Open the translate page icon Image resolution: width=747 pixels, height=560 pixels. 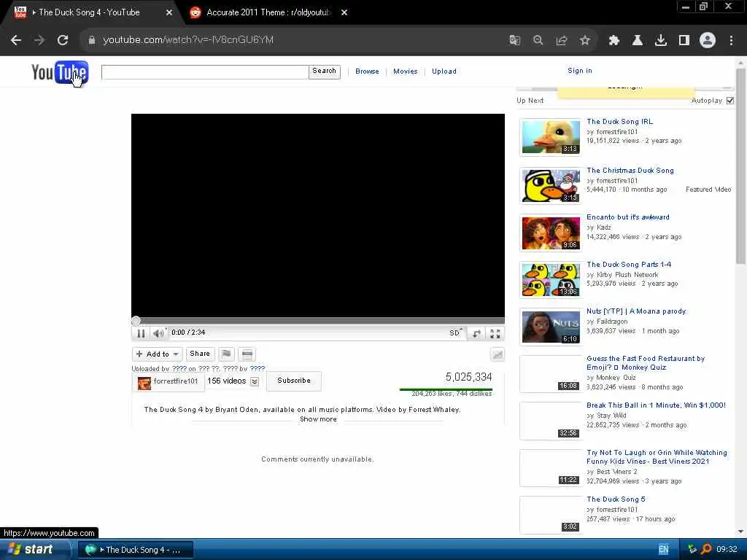point(514,41)
